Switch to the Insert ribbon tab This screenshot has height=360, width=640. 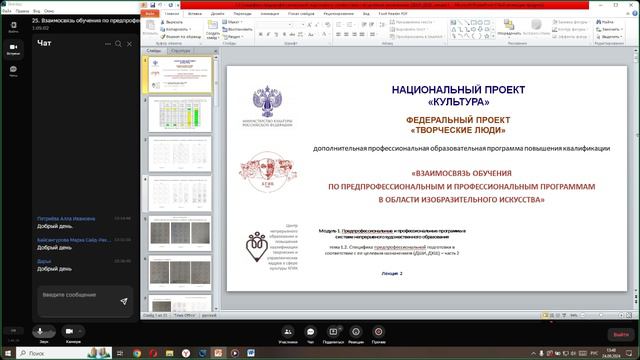(x=195, y=13)
